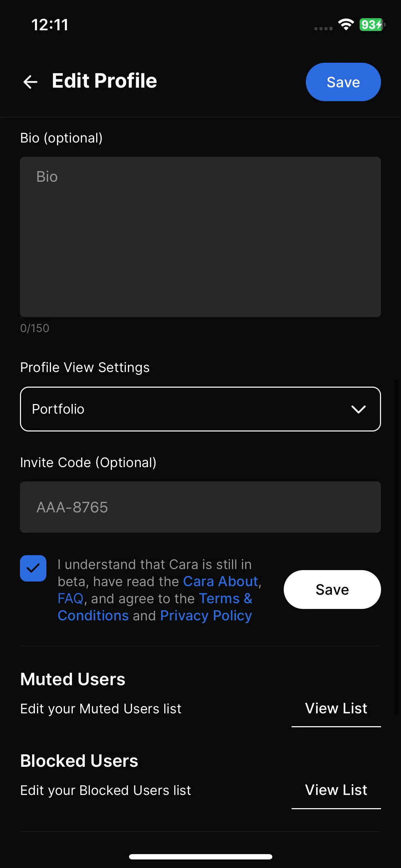Open the Privacy Policy link
Viewport: 401px width, 868px height.
pyautogui.click(x=206, y=616)
